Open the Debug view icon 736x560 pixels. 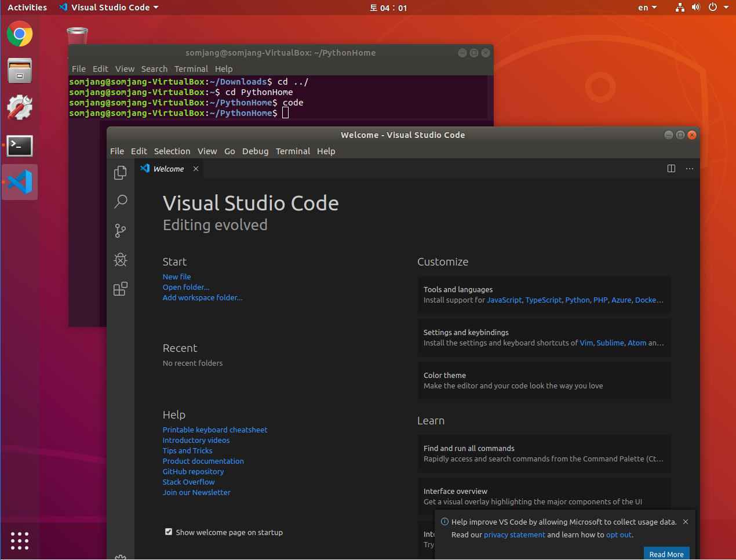[x=121, y=260]
